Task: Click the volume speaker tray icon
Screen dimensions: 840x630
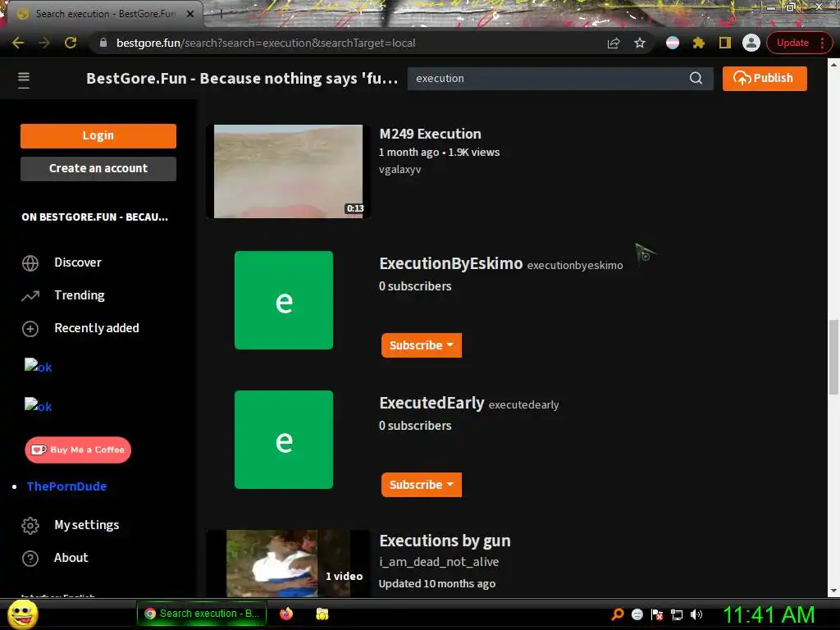Action: pos(696,614)
